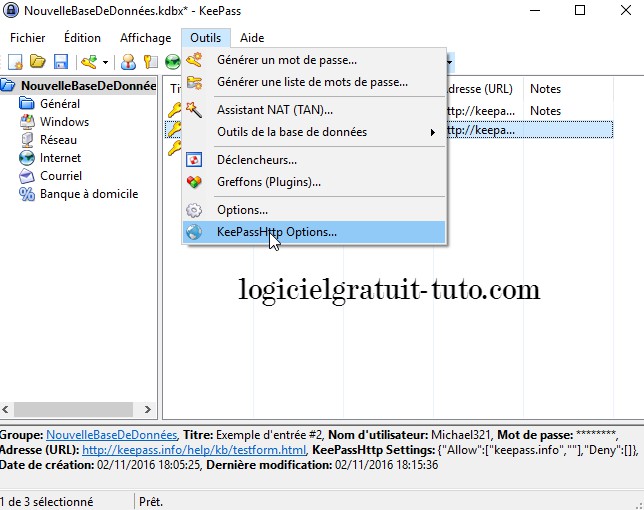
Task: Select the Réseau group
Action: (x=58, y=140)
